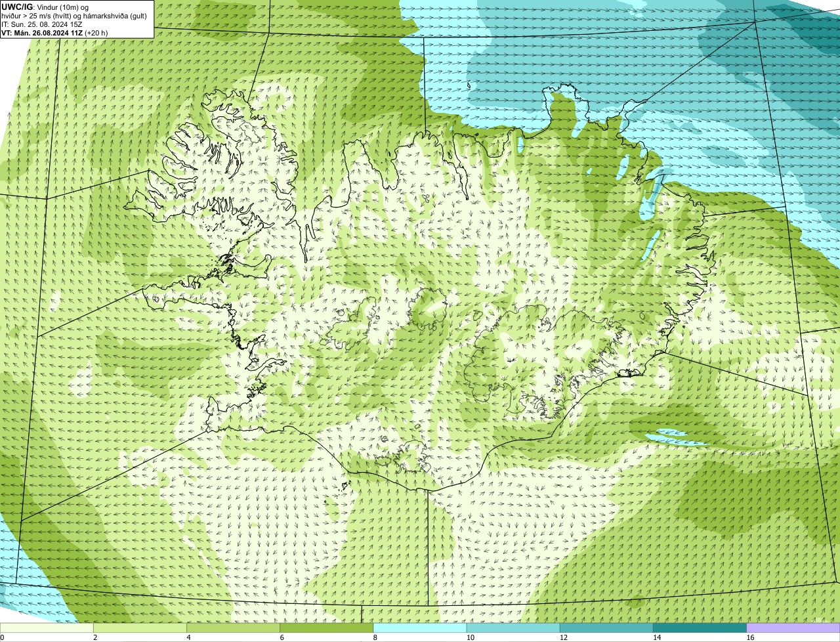
Task: Click the title line 'UWC/IG: Vindur (10m) og'
Action: click(x=45, y=7)
